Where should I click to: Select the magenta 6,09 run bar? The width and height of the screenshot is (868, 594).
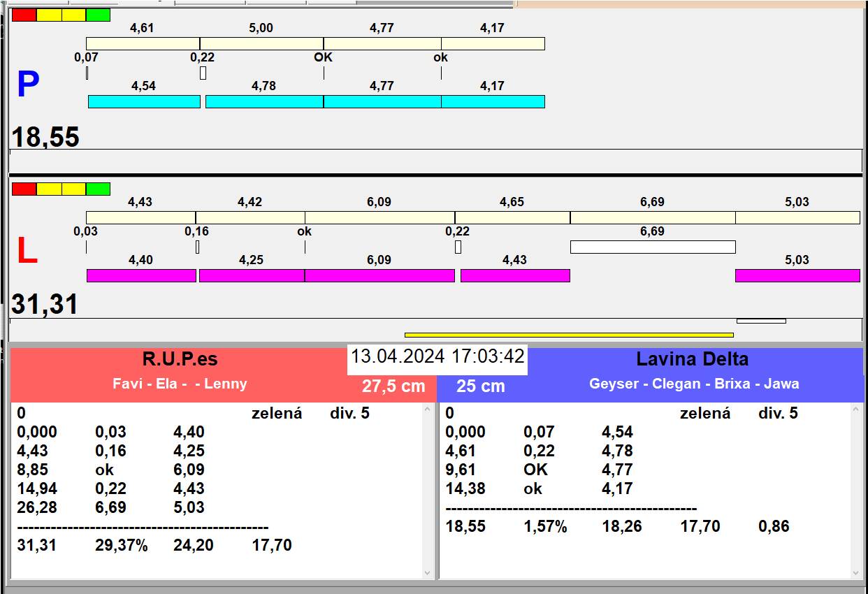[379, 275]
